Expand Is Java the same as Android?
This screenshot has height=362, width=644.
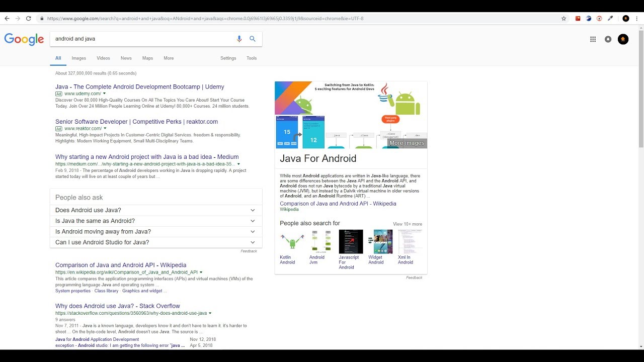[156, 221]
